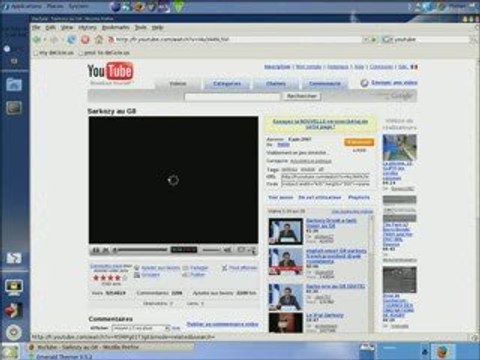Reload the page with the blue refresh icon
Screen dimensions: 480x360
point(71,40)
